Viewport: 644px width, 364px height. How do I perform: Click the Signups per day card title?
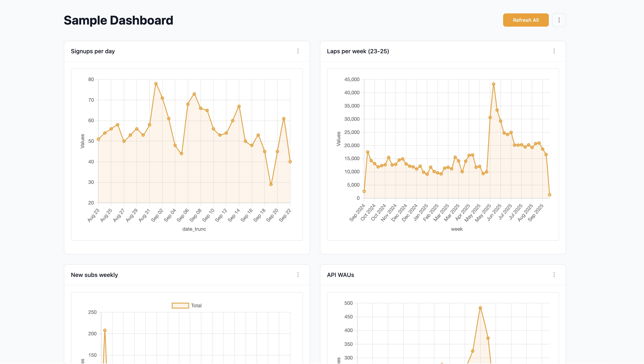[93, 51]
